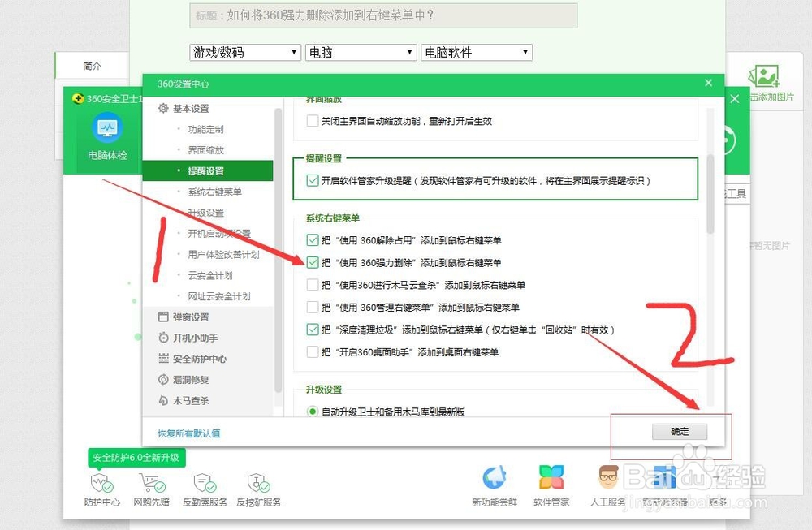Click the 360安全卫士 logo icon
Image resolution: width=812 pixels, height=530 pixels.
pos(78,98)
